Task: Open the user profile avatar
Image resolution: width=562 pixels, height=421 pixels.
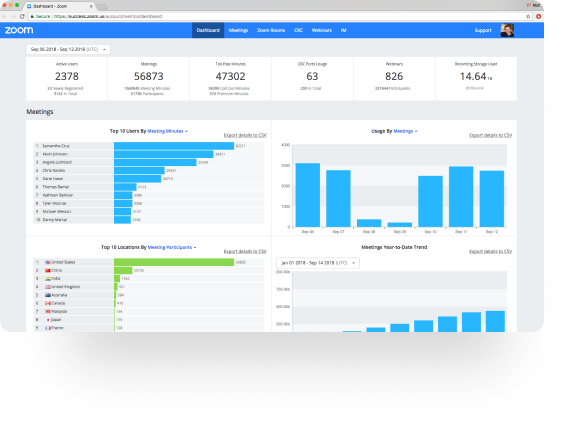Action: point(507,30)
